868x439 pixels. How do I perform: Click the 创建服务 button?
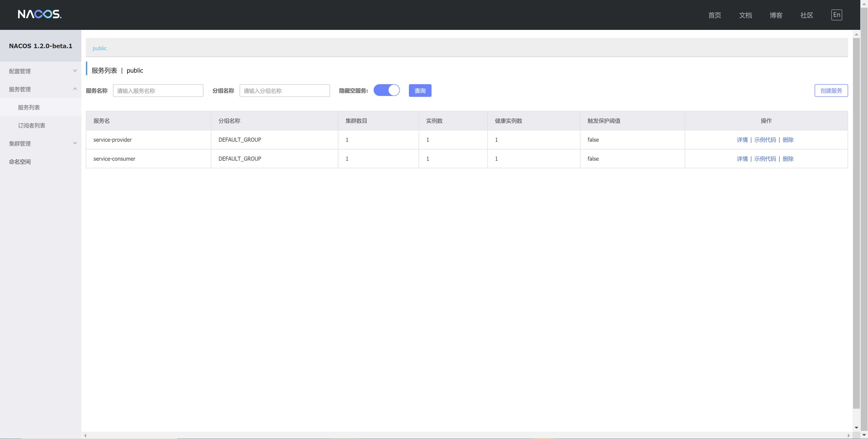[x=831, y=91]
